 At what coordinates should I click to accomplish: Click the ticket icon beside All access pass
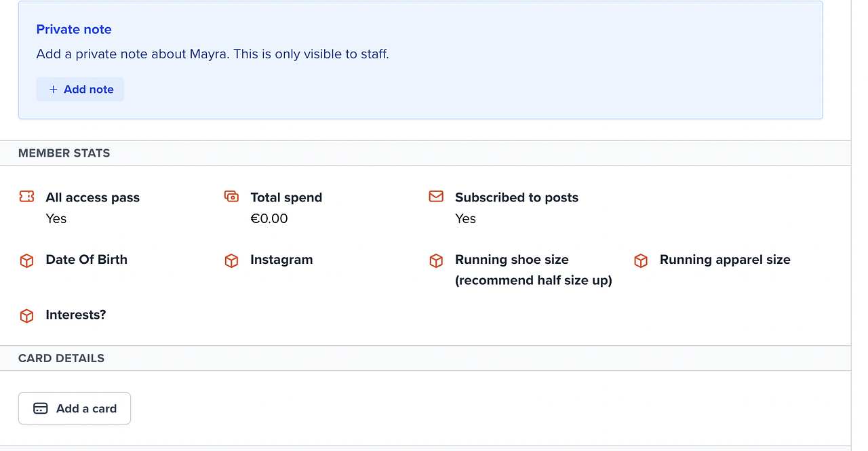point(26,197)
